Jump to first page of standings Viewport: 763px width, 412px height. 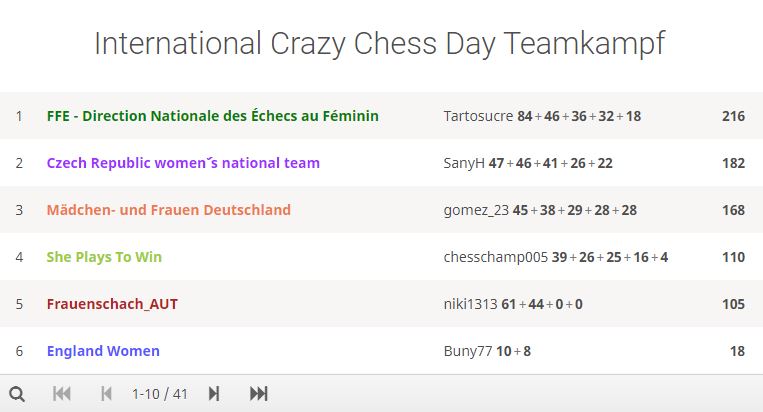[x=62, y=394]
